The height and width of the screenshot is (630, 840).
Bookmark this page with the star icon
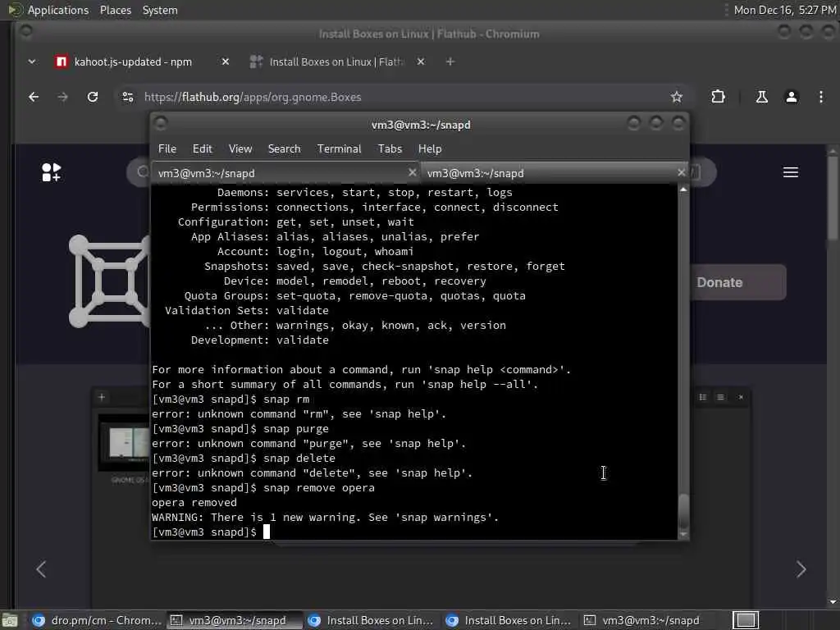coord(677,97)
